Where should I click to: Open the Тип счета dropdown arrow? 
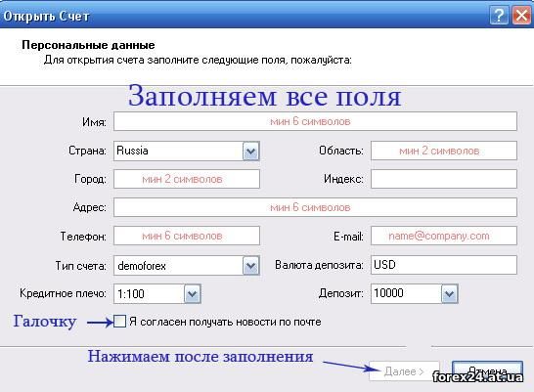point(251,266)
